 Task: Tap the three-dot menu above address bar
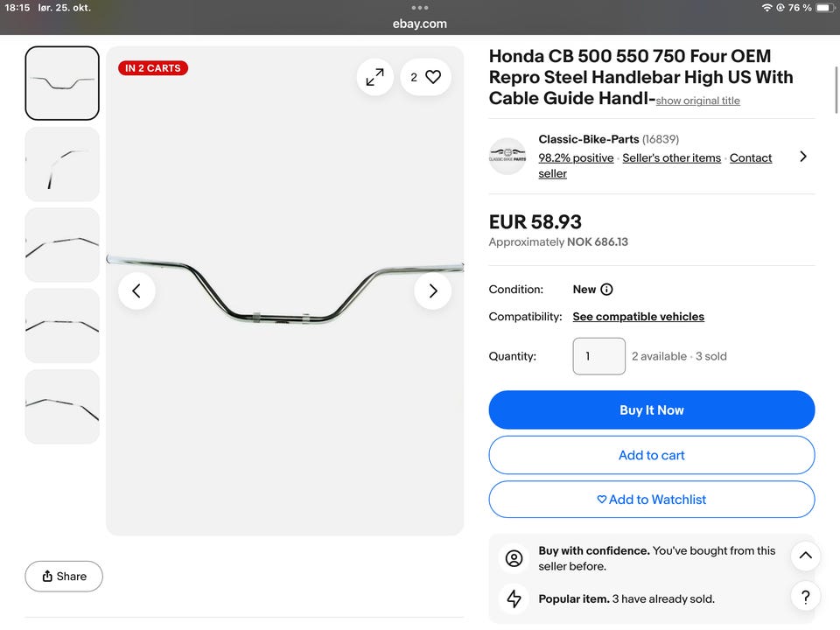pos(420,8)
